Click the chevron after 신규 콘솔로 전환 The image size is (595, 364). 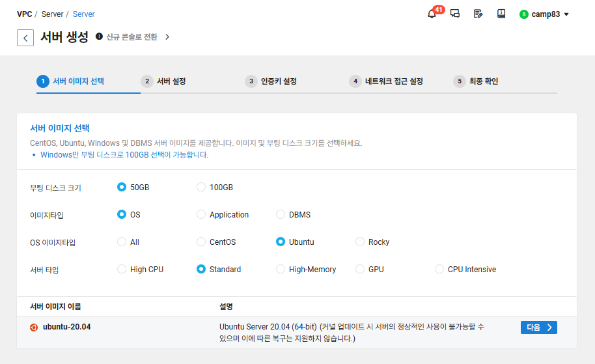[x=167, y=37]
